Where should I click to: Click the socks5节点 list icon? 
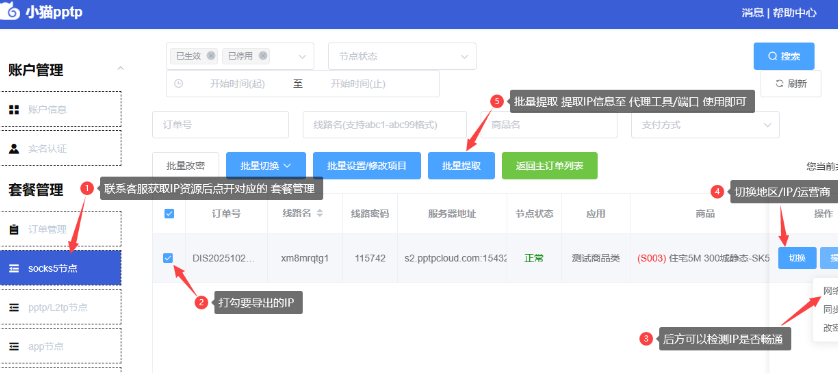coord(14,268)
